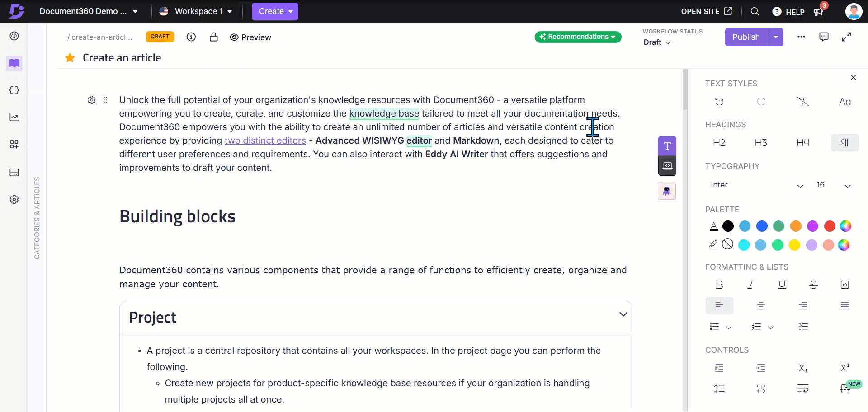Open the Documentation book icon in sidebar
The width and height of the screenshot is (868, 412).
coord(14,63)
